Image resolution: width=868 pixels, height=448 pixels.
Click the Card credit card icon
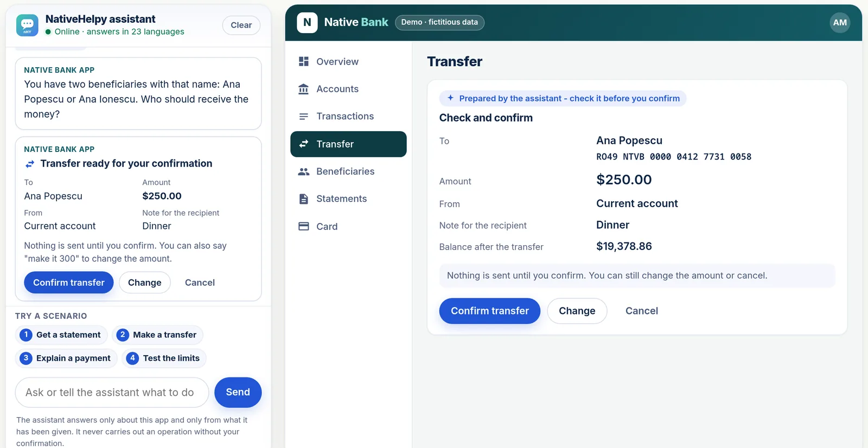click(304, 226)
